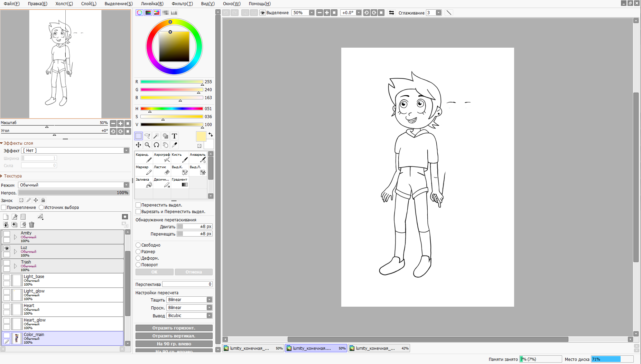Click Отразить горизонт. button
The image size is (641, 364).
pyautogui.click(x=174, y=328)
